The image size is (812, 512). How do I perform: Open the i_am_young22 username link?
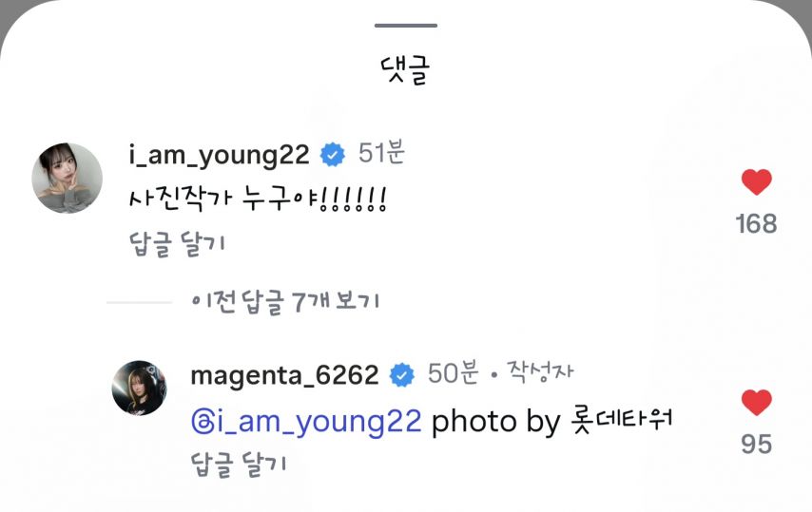[x=219, y=155]
